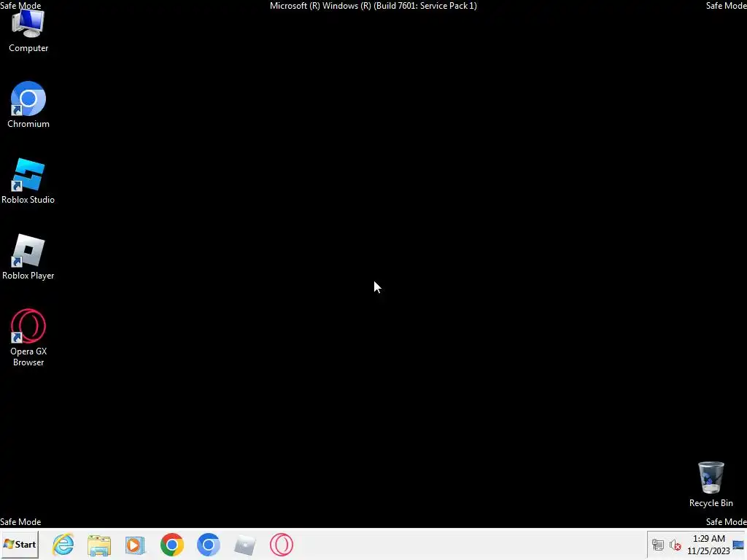Click the network status tray icon

click(x=658, y=545)
